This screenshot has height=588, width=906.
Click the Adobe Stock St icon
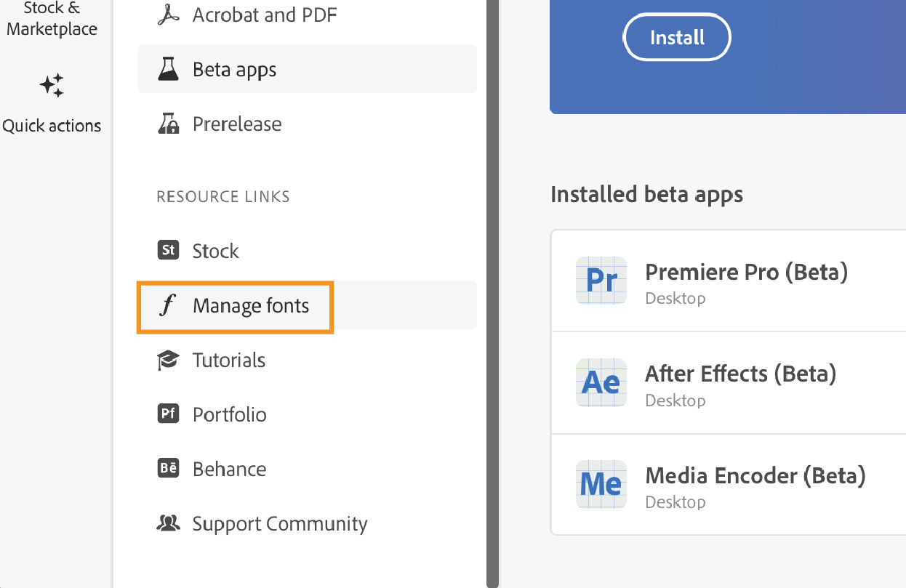(x=168, y=250)
